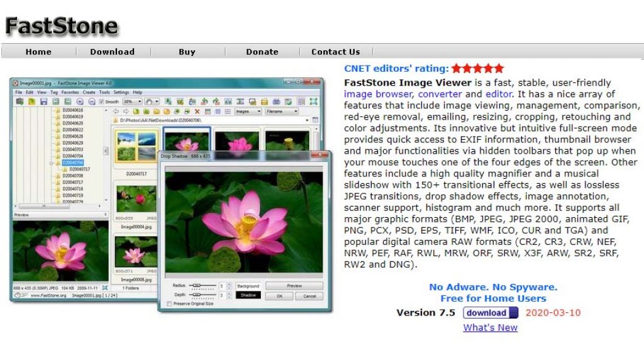
Task: Click the zoom out minus icon
Action: coord(92,101)
